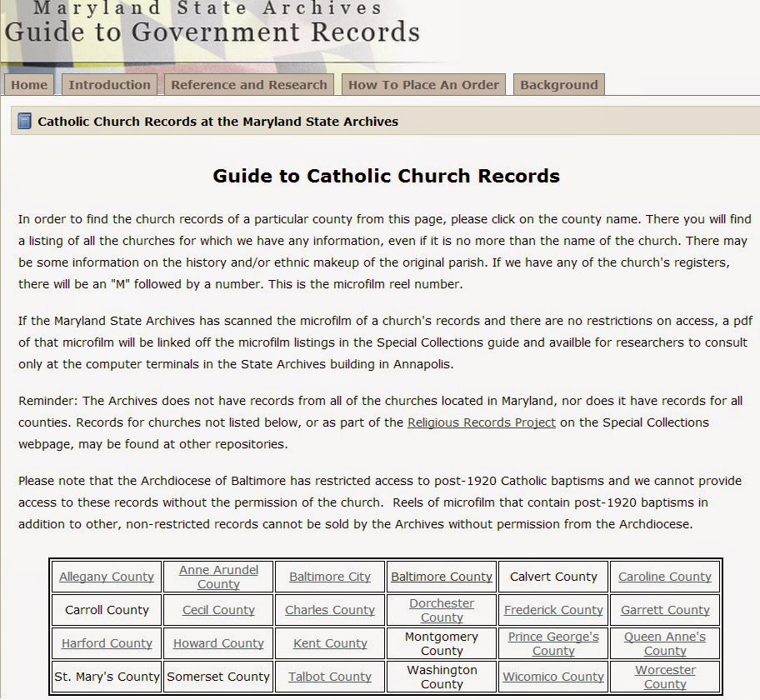This screenshot has height=700, width=760.
Task: Go to the Home tab
Action: click(x=29, y=84)
